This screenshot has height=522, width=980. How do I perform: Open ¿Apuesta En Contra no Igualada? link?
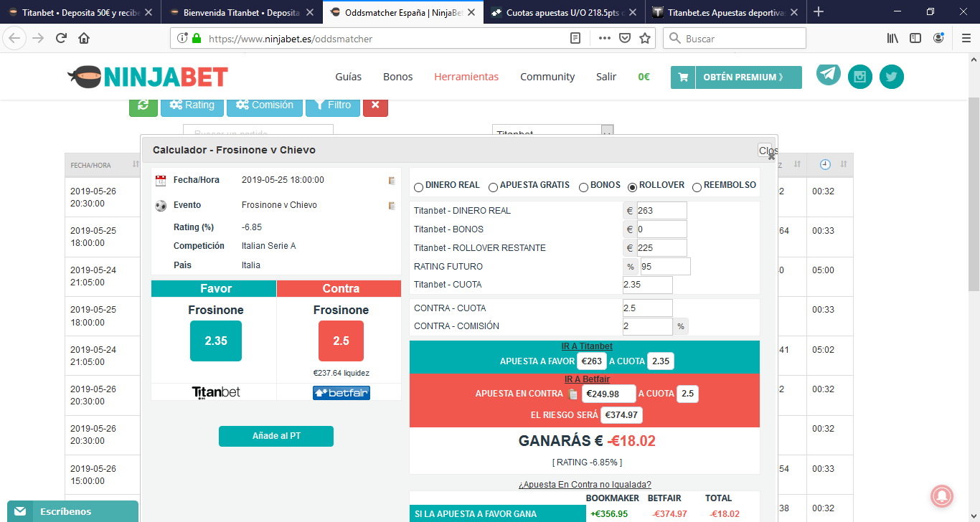tap(585, 485)
